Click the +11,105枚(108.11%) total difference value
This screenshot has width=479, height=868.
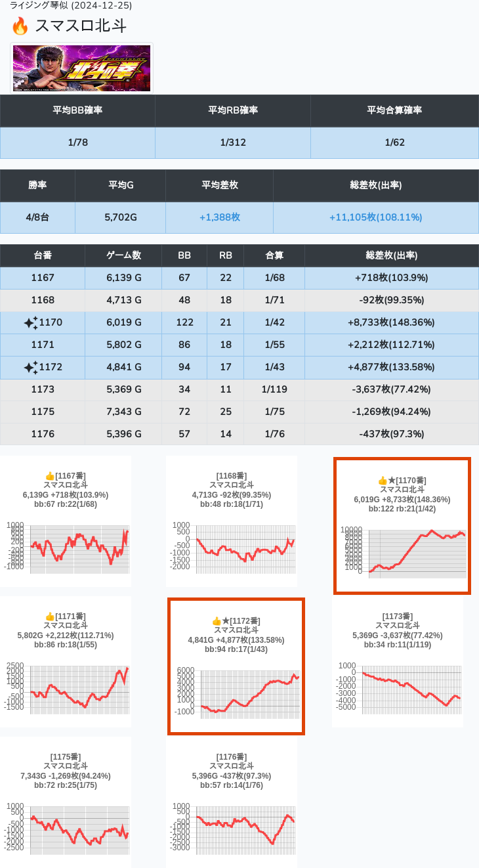375,217
